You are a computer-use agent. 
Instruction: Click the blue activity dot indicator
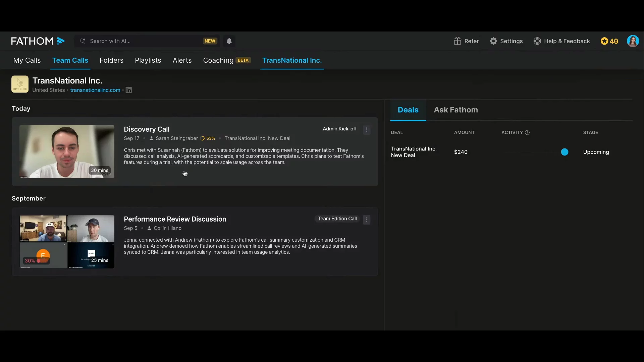565,152
